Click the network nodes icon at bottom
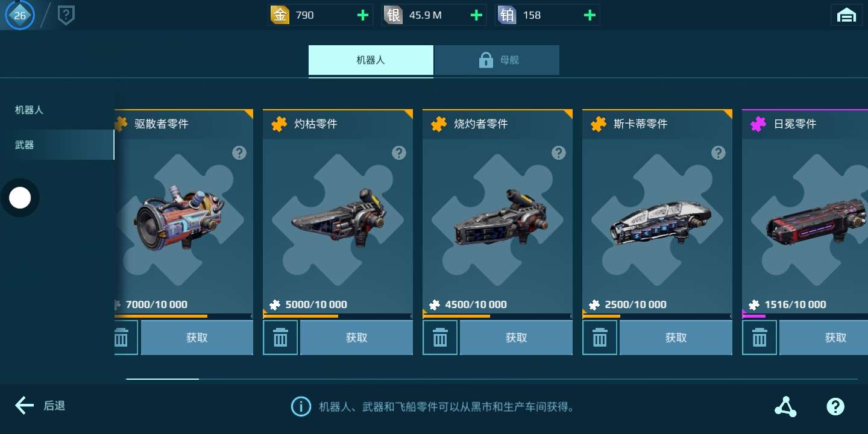Viewport: 868px width, 434px height. click(785, 407)
